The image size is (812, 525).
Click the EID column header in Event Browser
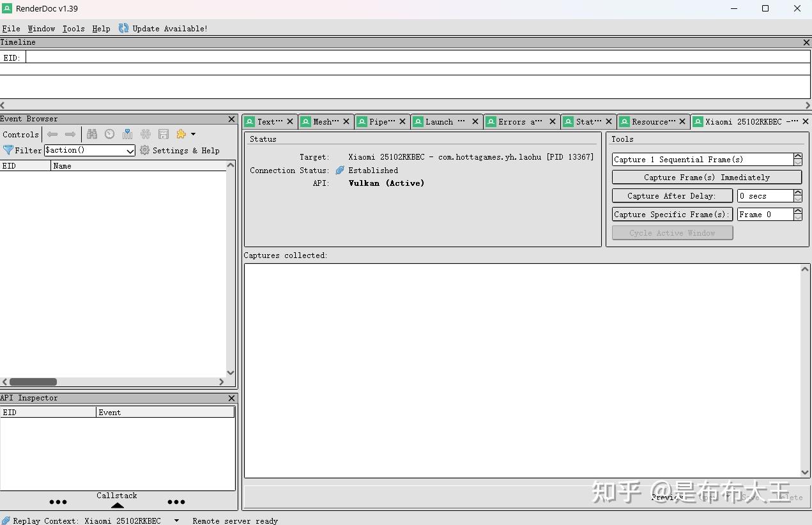pos(26,165)
